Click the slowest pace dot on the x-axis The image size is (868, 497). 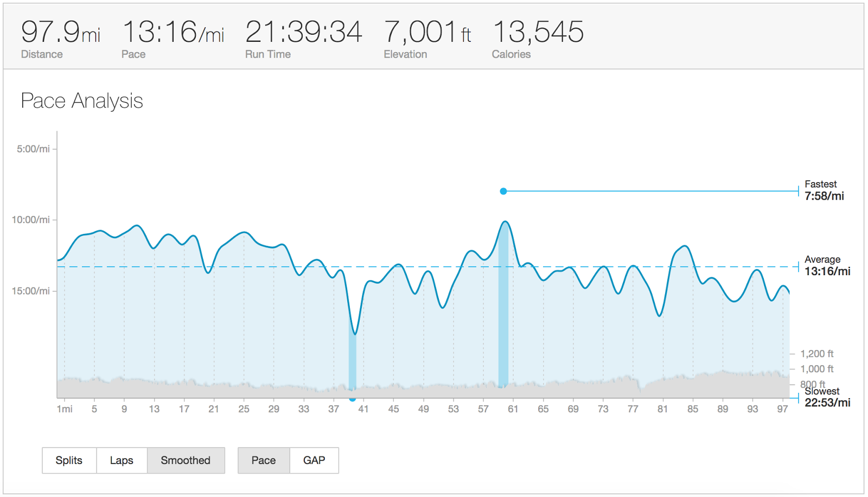pyautogui.click(x=353, y=399)
